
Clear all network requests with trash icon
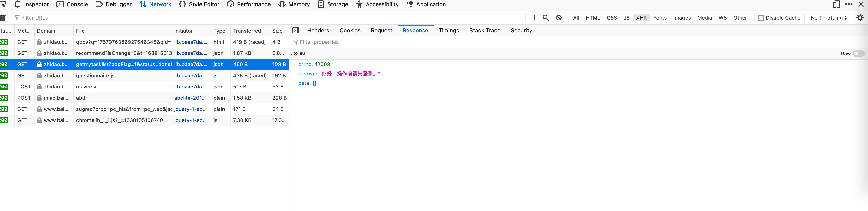tap(3, 17)
